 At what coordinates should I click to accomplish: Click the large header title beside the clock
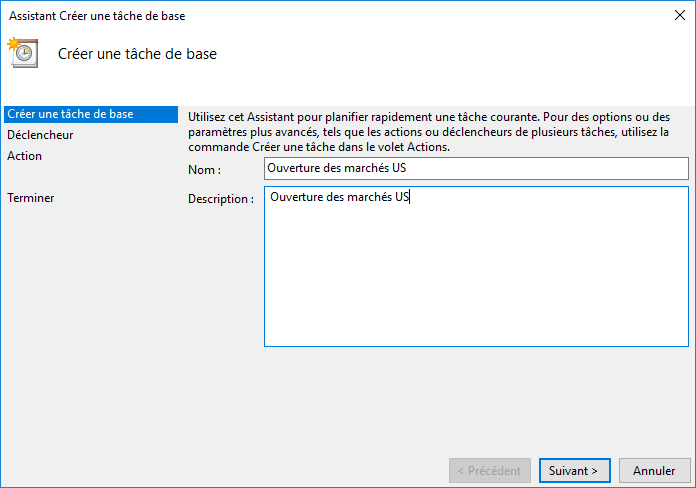[x=138, y=54]
